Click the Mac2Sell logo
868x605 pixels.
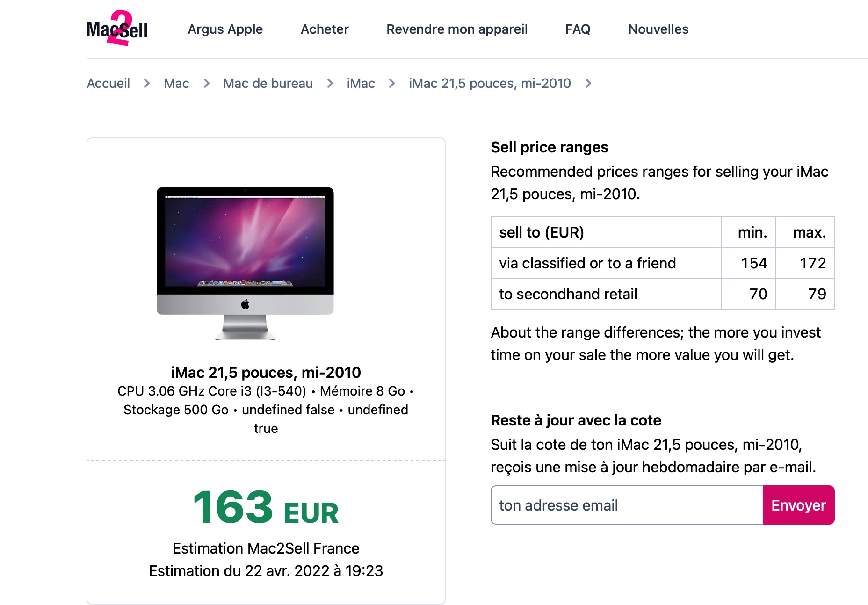coord(117,29)
